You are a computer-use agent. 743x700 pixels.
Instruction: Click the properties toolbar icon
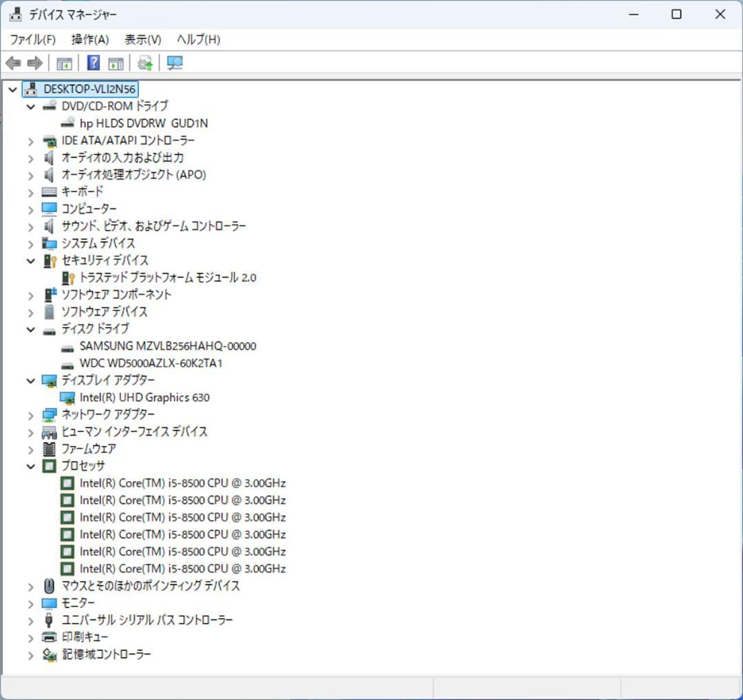point(116,63)
